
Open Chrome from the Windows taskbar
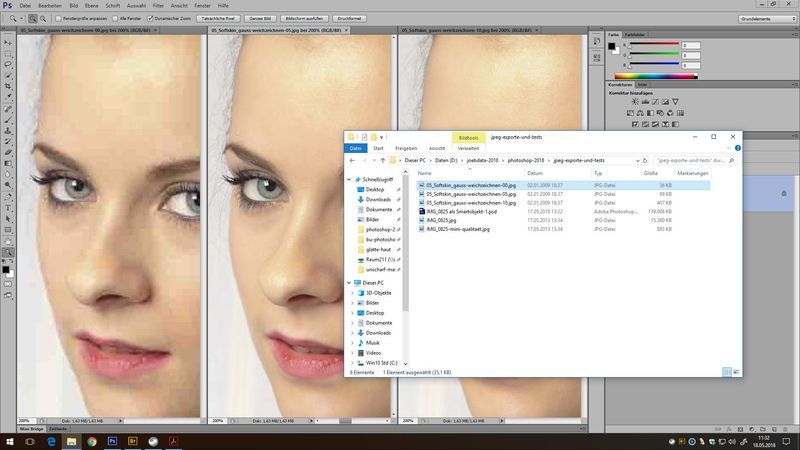91,440
